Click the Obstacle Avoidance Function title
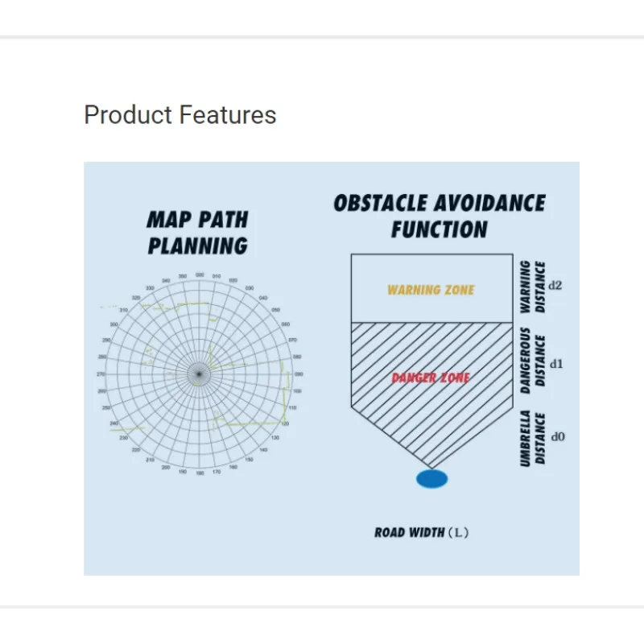Screen dimensions: 644x644 coord(440,216)
